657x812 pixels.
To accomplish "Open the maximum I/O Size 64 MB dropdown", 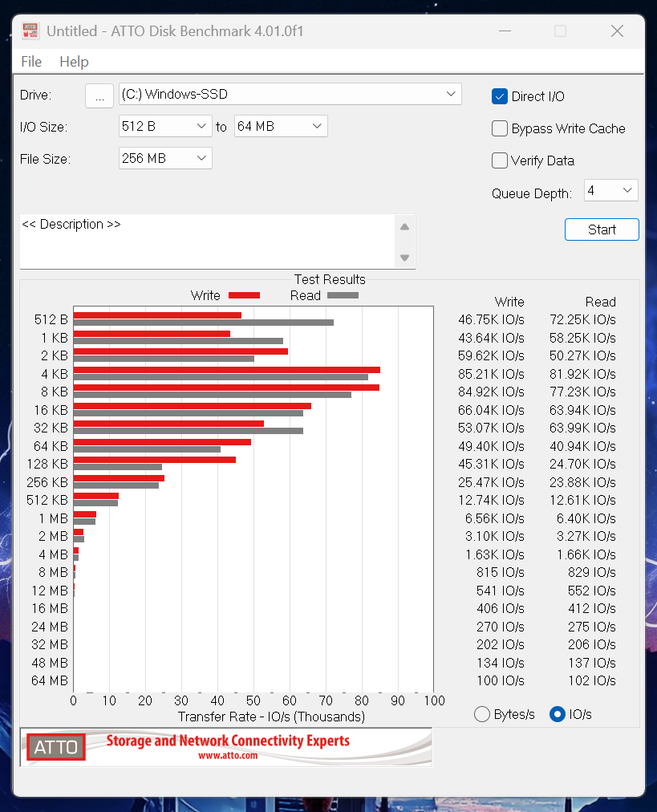I will pyautogui.click(x=281, y=126).
